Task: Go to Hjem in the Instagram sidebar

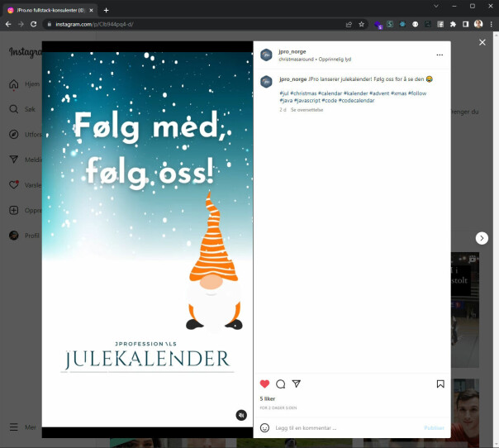Action: [24, 84]
